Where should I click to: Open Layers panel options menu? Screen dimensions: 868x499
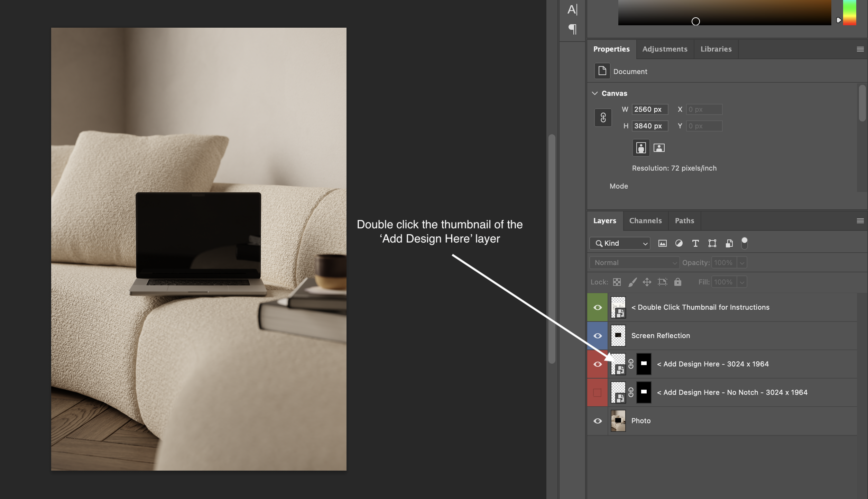pyautogui.click(x=860, y=221)
